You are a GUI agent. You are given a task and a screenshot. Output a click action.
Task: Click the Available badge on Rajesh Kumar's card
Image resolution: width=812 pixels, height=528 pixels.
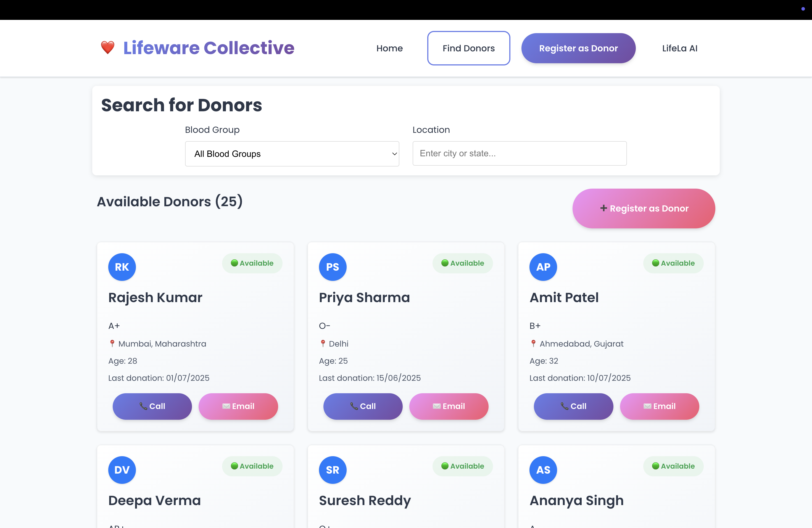click(x=252, y=263)
